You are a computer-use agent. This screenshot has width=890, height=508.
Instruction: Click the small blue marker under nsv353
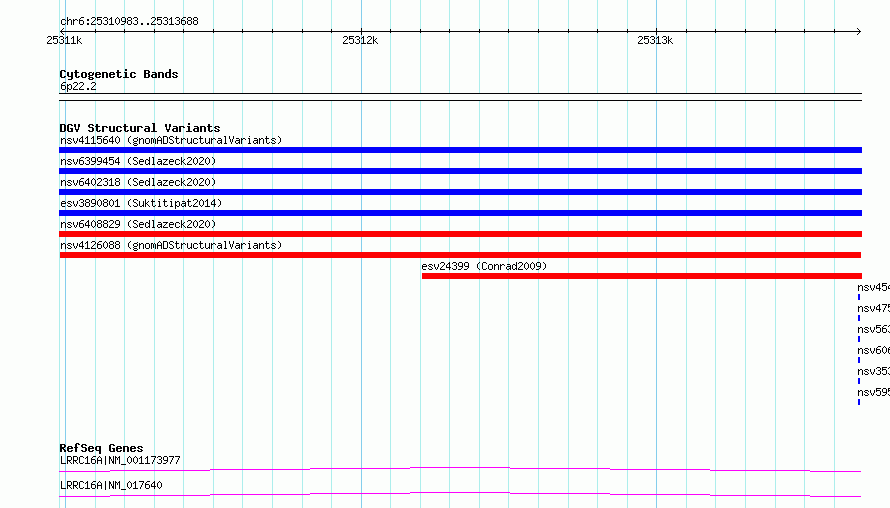(859, 381)
